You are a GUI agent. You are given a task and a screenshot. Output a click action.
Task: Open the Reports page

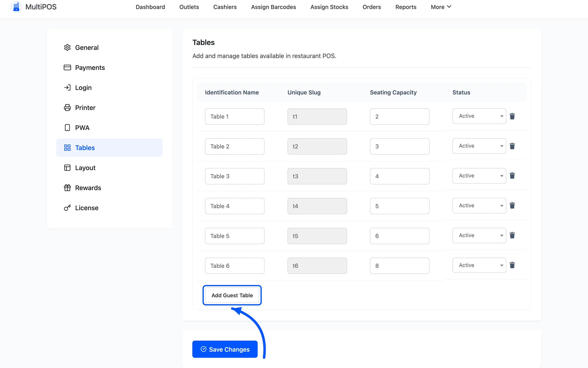coord(406,7)
